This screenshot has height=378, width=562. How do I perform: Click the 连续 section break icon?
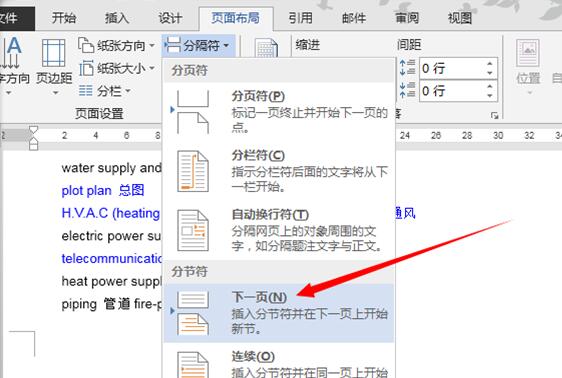[193, 365]
